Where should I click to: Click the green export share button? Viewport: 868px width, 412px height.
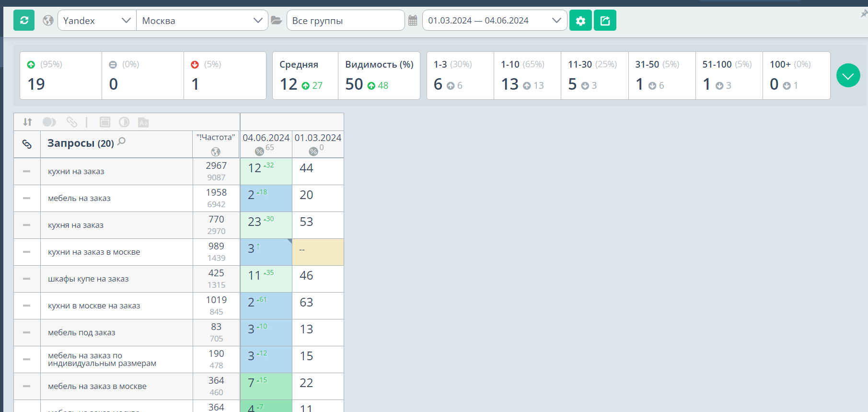(x=605, y=20)
